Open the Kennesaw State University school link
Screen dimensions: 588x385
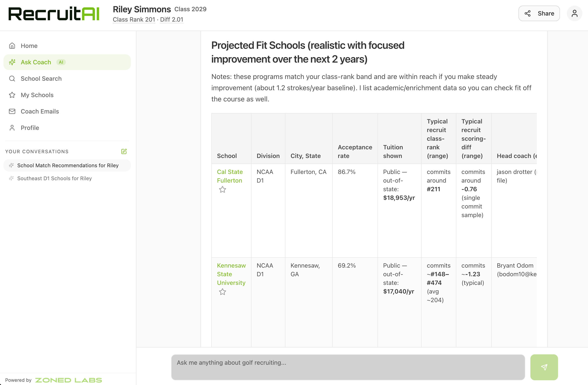pyautogui.click(x=231, y=274)
